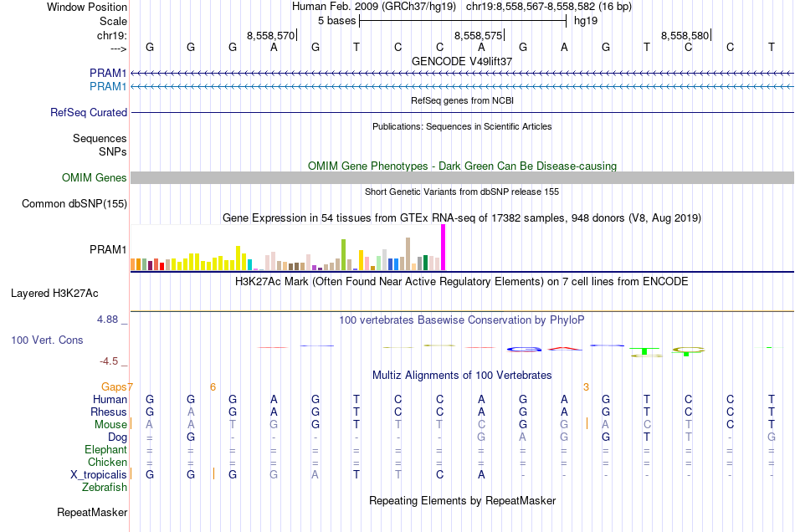The image size is (795, 532).
Task: Click the Scale track label
Action: 113,21
